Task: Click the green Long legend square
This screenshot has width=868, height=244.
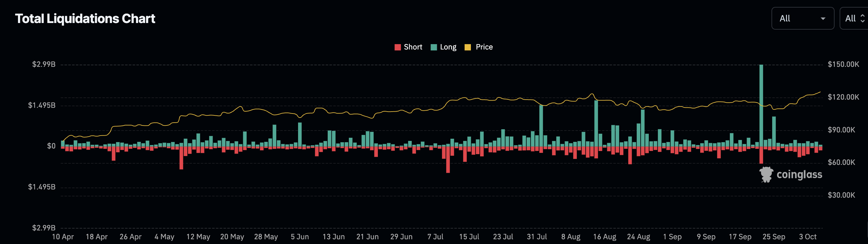Action: click(x=434, y=47)
